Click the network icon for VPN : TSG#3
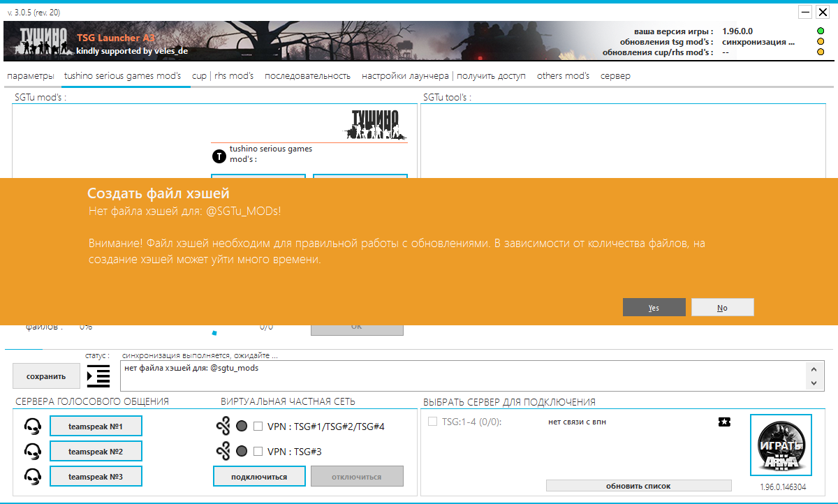 [x=223, y=452]
